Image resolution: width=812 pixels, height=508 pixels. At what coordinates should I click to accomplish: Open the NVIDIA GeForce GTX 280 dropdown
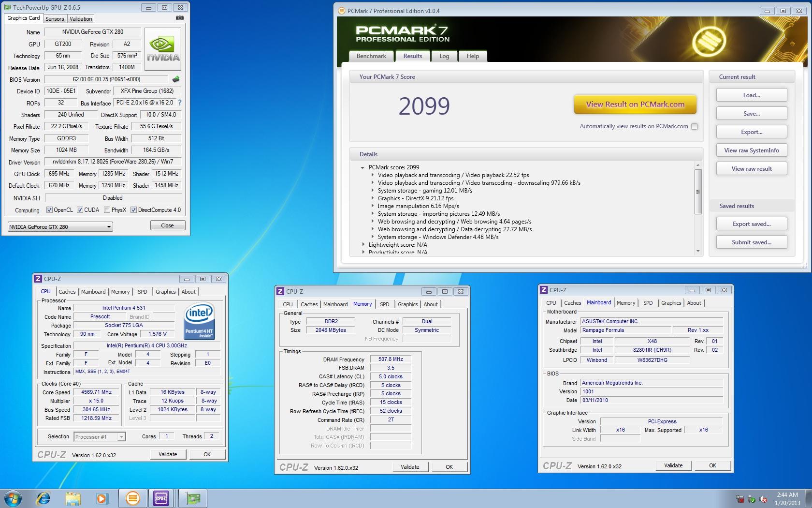coord(60,226)
